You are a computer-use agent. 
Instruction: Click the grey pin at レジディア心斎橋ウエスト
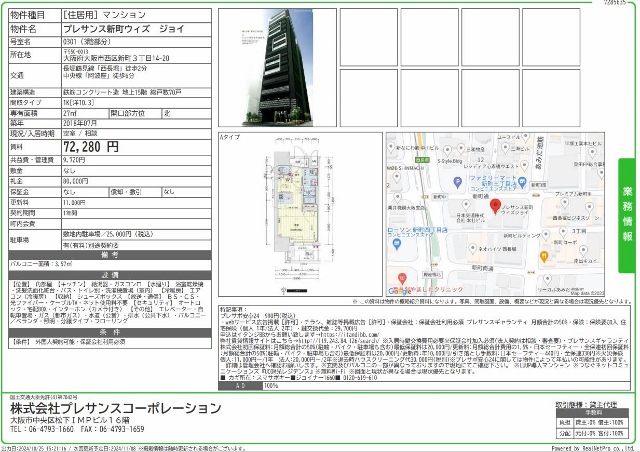[x=524, y=165]
